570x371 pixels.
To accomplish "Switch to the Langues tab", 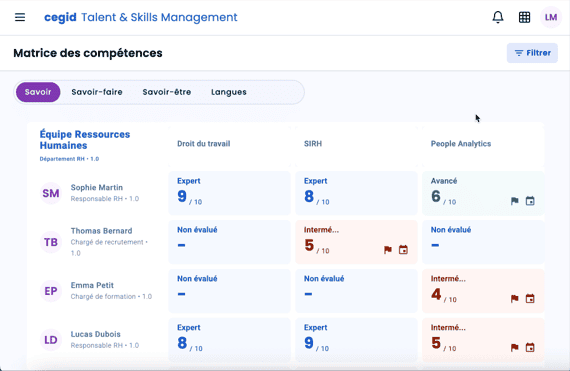I will [x=229, y=92].
